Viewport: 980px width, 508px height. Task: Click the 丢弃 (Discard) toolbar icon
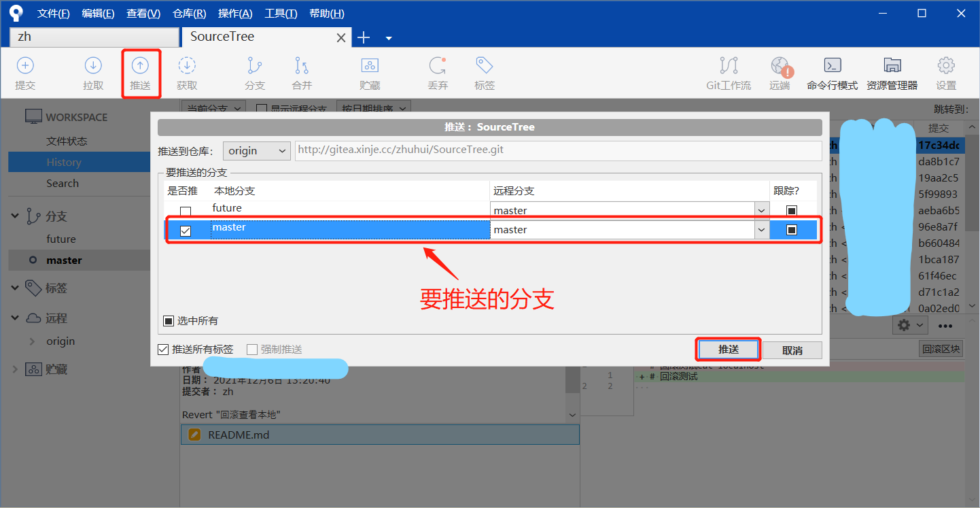pyautogui.click(x=438, y=66)
